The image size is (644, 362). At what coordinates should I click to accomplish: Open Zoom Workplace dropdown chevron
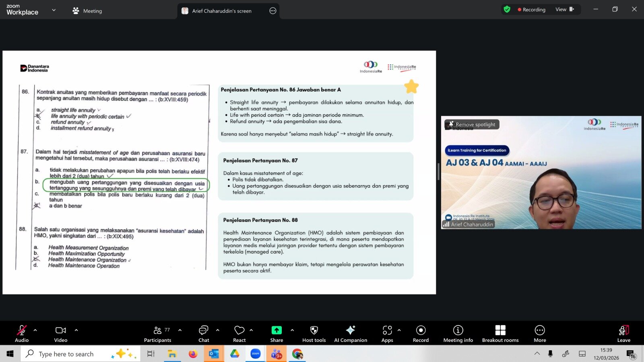point(54,10)
